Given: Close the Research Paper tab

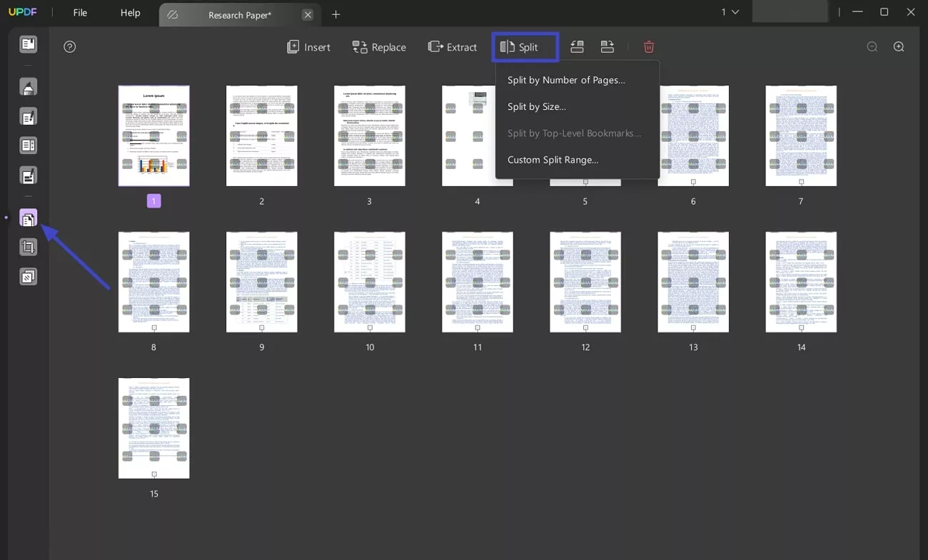Looking at the screenshot, I should tap(308, 14).
